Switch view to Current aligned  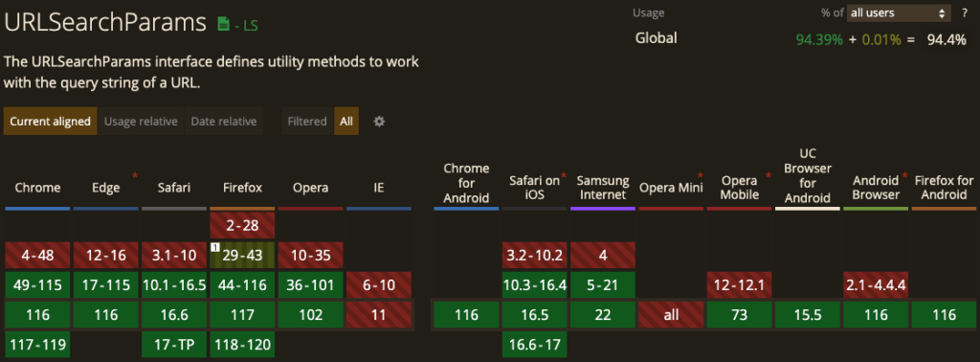point(50,122)
